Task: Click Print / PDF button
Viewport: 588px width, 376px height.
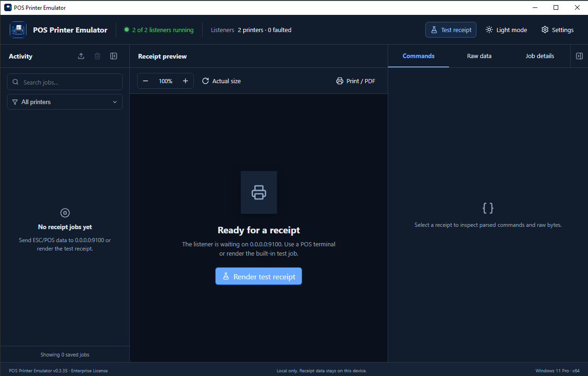Action: pyautogui.click(x=356, y=81)
